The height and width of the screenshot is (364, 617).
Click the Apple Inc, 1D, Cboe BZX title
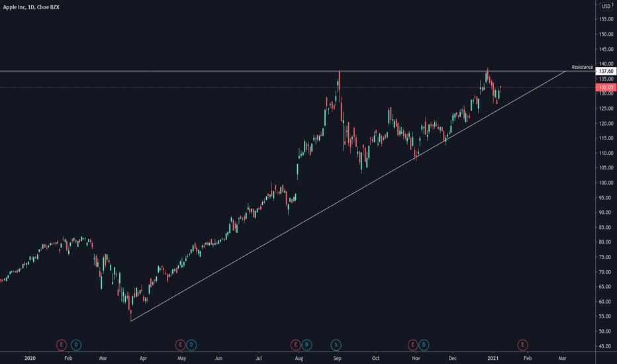click(31, 7)
